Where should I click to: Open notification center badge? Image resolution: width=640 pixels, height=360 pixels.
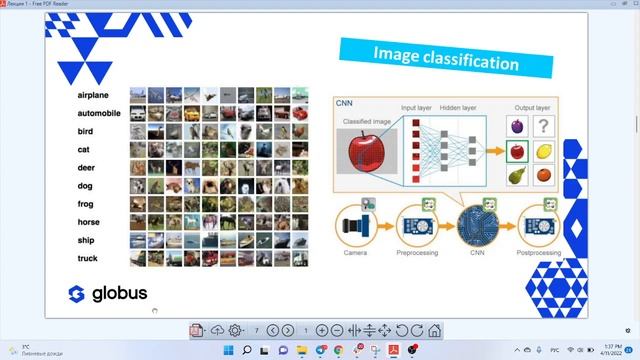tap(629, 350)
